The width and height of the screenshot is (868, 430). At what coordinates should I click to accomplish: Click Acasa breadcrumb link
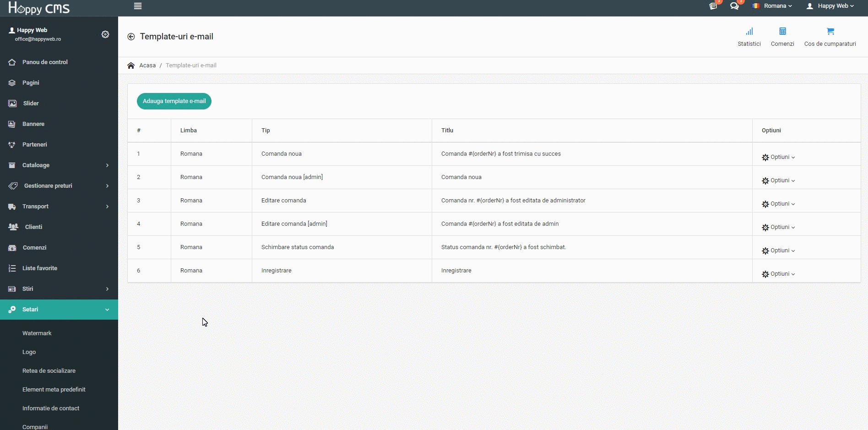coord(147,65)
